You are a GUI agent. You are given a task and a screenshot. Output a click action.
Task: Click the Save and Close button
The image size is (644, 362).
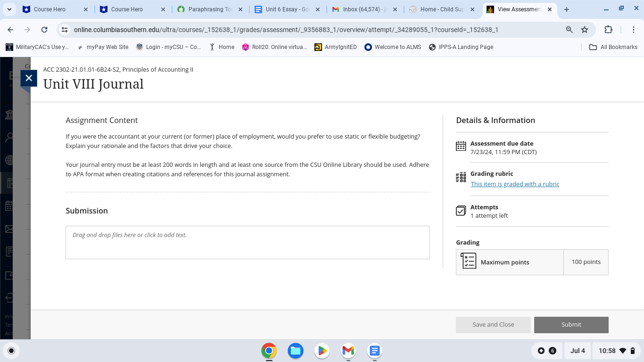click(493, 325)
